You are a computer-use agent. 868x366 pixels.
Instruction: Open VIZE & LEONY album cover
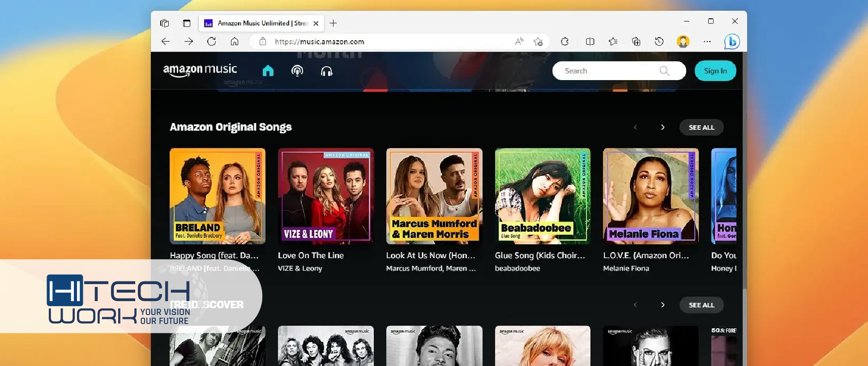[326, 196]
